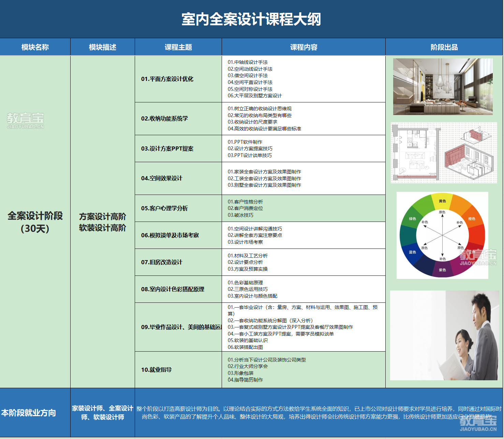Select the 08.室内设计色彩搭配原理 cell
The height and width of the screenshot is (439, 504).
pyautogui.click(x=173, y=289)
